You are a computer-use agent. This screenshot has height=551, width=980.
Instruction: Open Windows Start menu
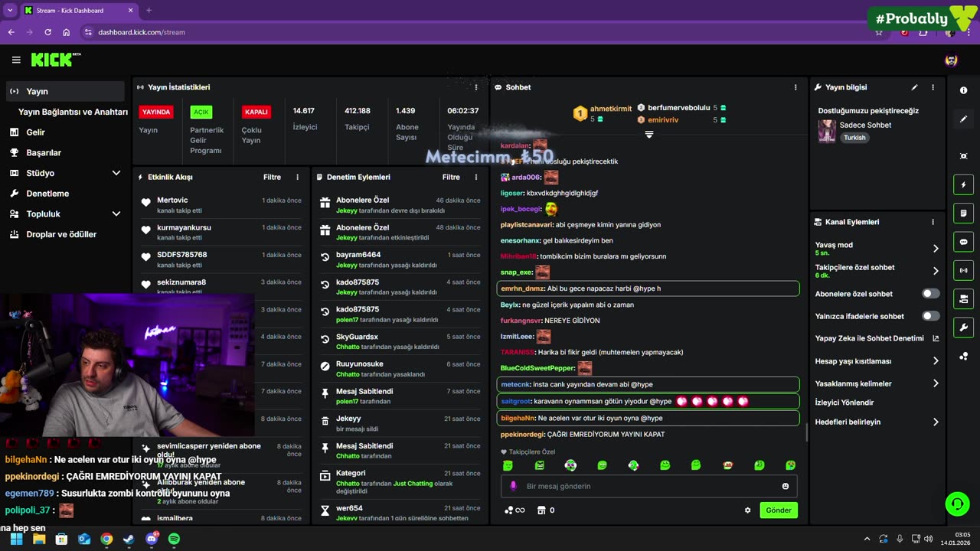(x=16, y=539)
